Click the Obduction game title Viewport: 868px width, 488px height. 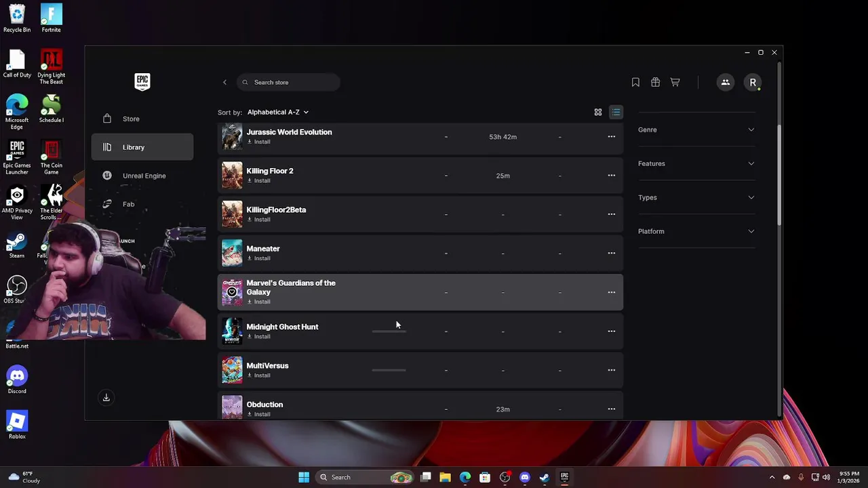click(264, 405)
